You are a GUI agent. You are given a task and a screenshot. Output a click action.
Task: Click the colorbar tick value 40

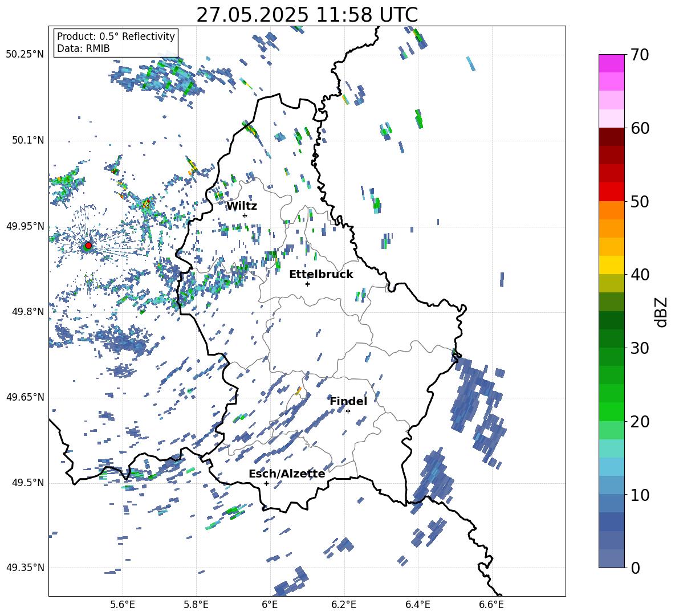(640, 275)
